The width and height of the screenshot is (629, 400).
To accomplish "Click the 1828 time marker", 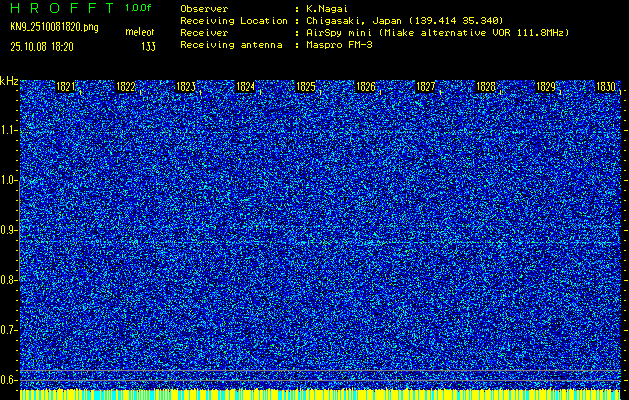I will (486, 88).
